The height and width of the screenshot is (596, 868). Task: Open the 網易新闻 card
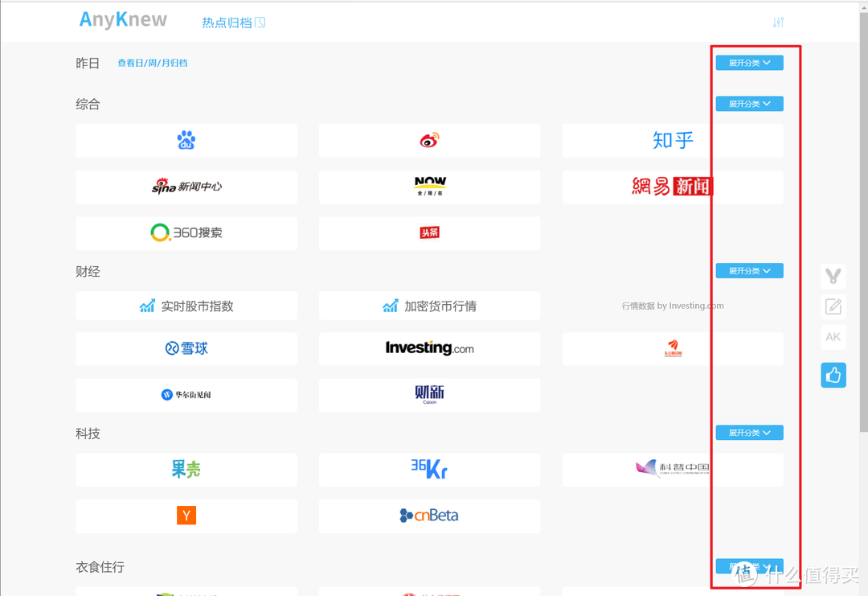pos(673,187)
